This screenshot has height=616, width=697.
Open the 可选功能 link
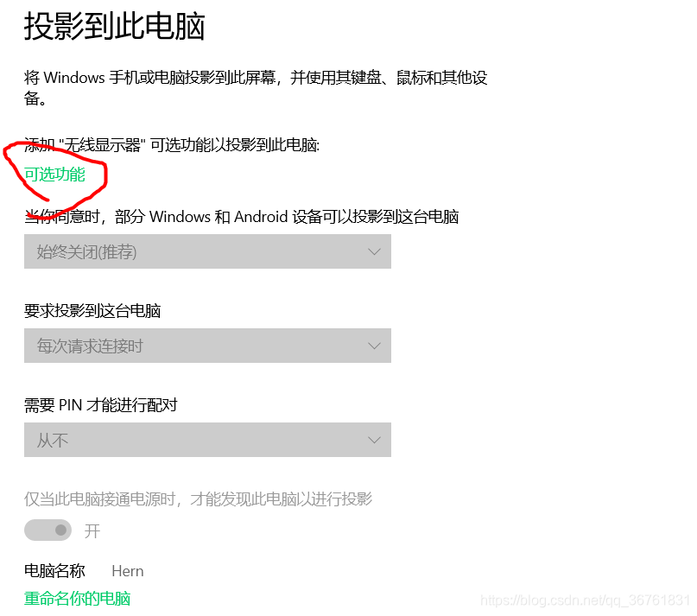(x=54, y=175)
